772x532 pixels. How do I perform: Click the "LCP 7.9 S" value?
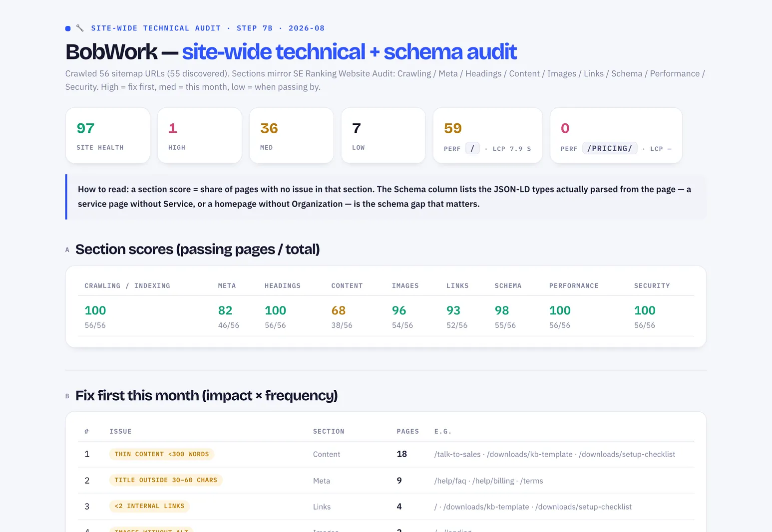point(512,149)
